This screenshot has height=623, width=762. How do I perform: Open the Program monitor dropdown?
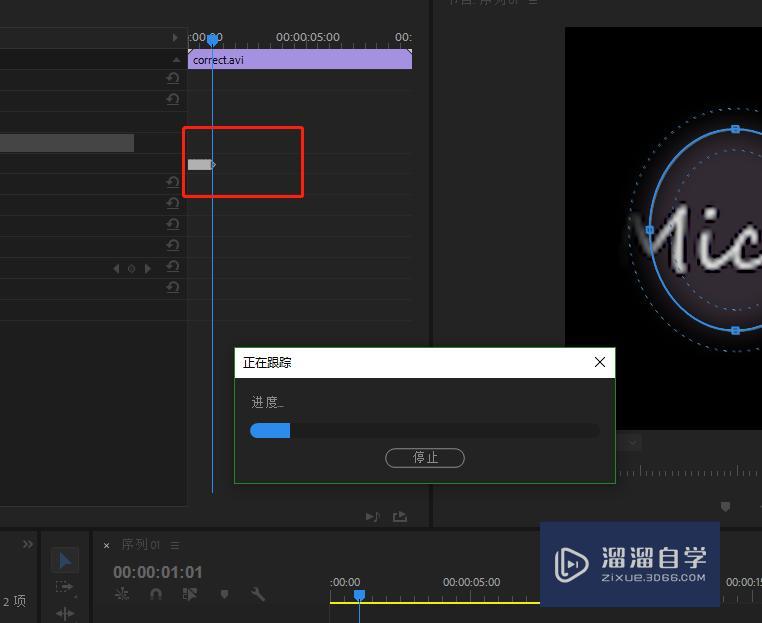(632, 443)
